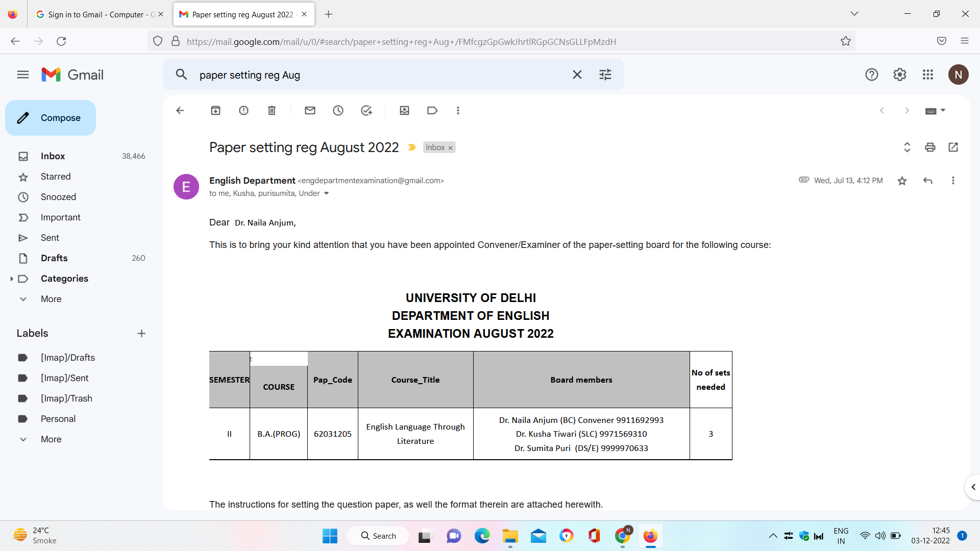
Task: Open the Labels icon in toolbar
Action: point(432,111)
